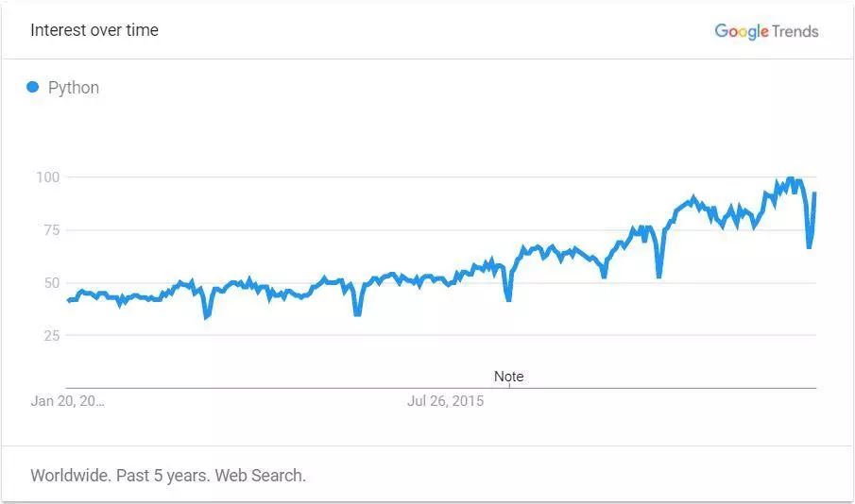
Task: Click the first deep dip in the line
Action: point(207,315)
